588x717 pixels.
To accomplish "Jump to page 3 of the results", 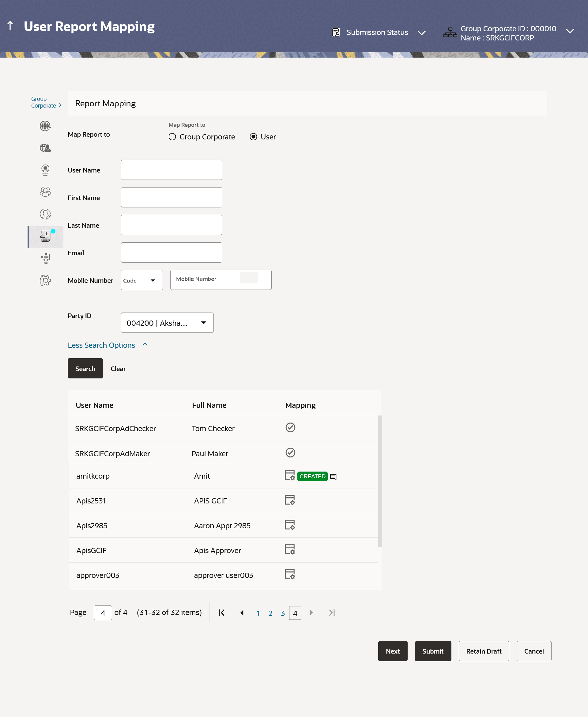I will [282, 613].
